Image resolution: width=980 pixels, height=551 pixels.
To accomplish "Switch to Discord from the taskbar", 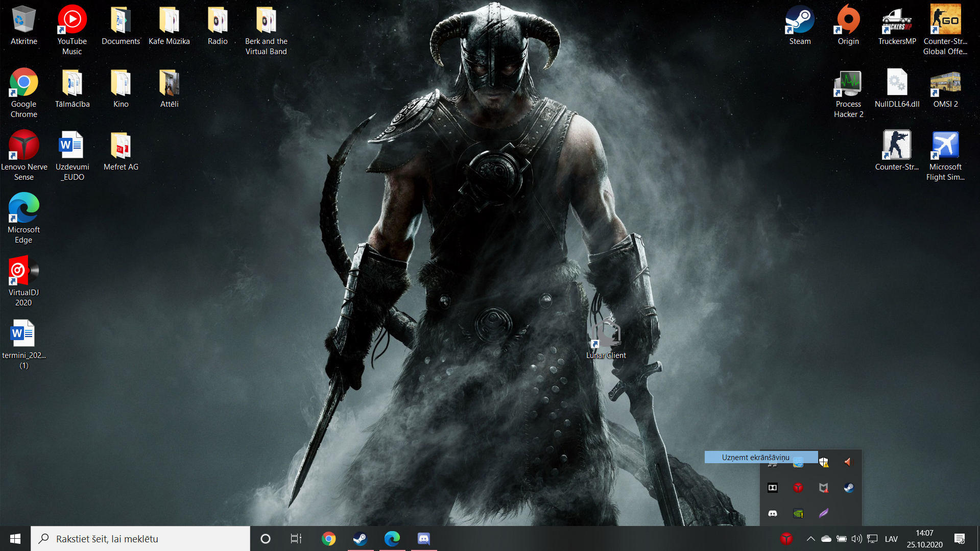I will [423, 539].
